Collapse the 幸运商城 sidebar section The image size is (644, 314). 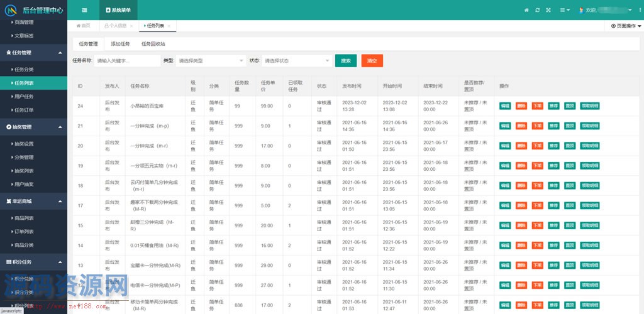[34, 201]
